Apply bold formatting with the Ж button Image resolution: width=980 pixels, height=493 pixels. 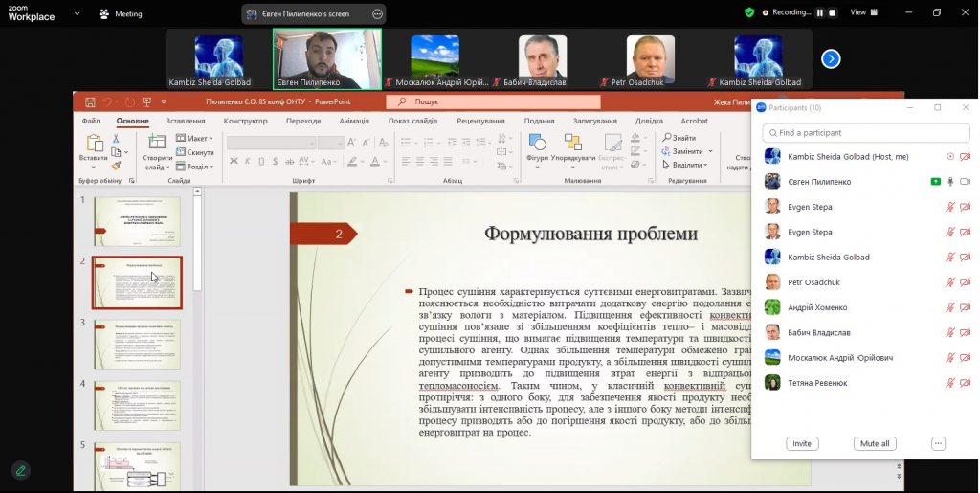tap(234, 161)
